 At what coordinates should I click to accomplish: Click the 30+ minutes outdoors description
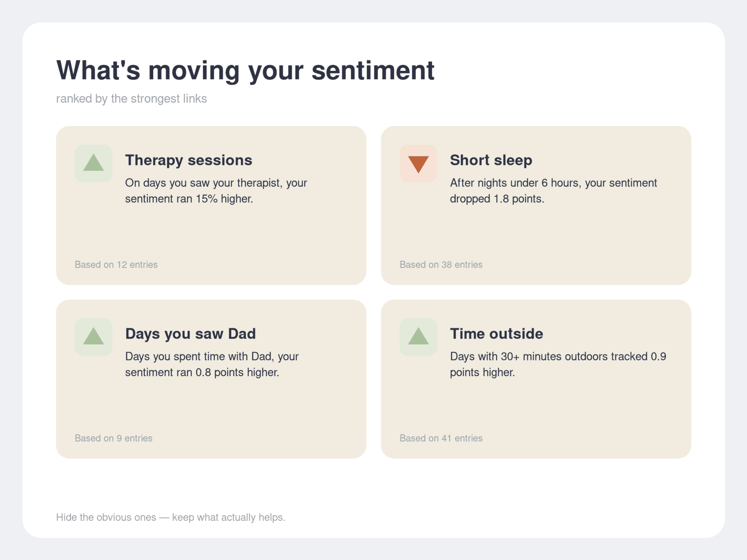coord(558,364)
